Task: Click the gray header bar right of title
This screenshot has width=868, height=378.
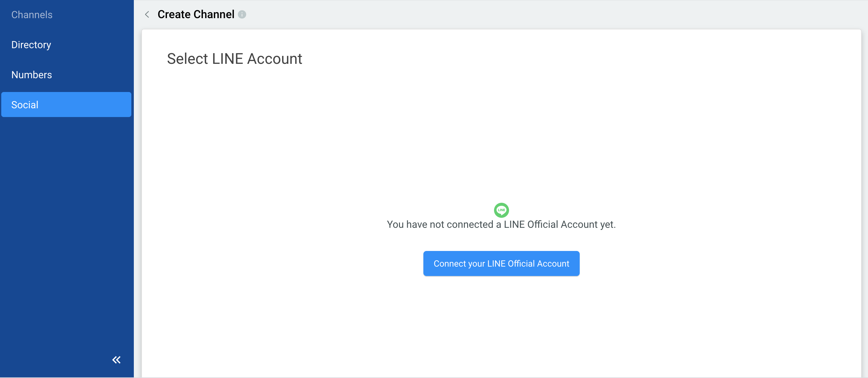Action: tap(539, 14)
